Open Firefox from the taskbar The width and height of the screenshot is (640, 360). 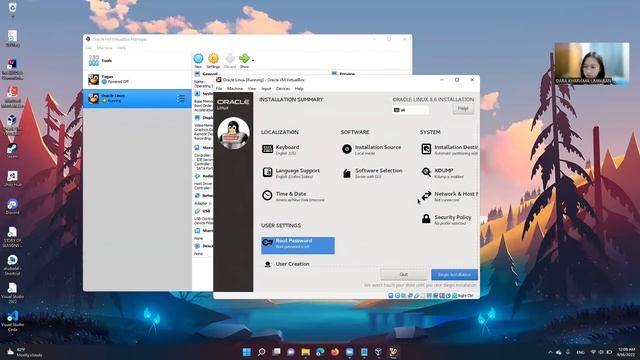tap(335, 352)
